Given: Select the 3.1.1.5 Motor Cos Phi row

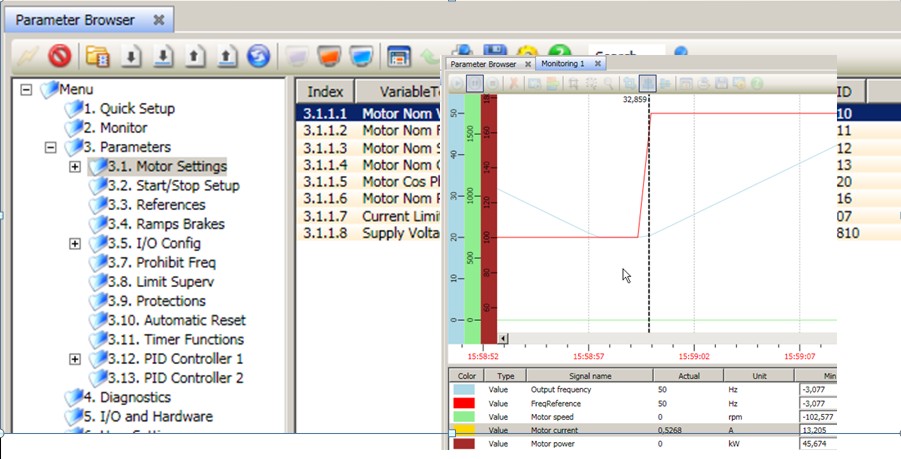Looking at the screenshot, I should (369, 182).
